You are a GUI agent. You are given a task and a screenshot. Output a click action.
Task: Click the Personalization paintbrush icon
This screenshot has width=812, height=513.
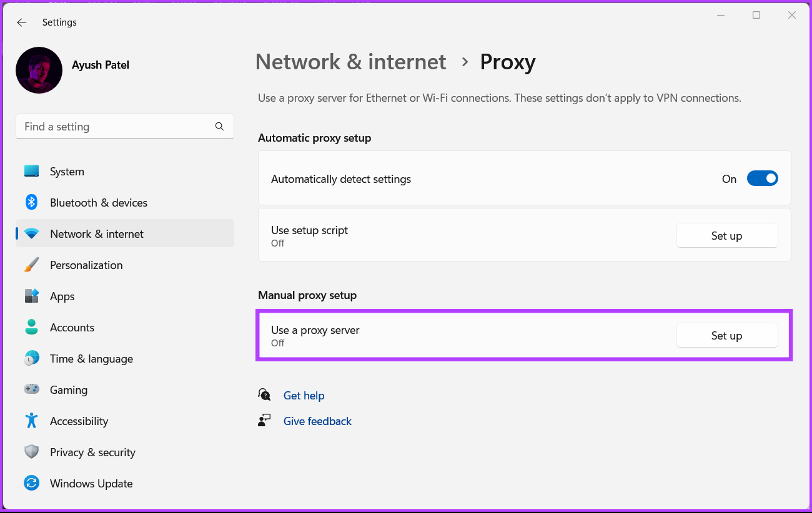pyautogui.click(x=31, y=265)
